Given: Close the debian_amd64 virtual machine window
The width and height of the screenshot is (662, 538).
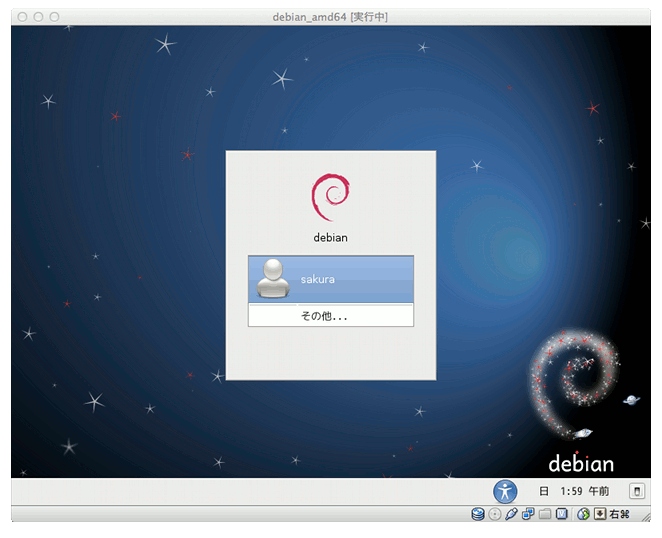Looking at the screenshot, I should [20, 17].
